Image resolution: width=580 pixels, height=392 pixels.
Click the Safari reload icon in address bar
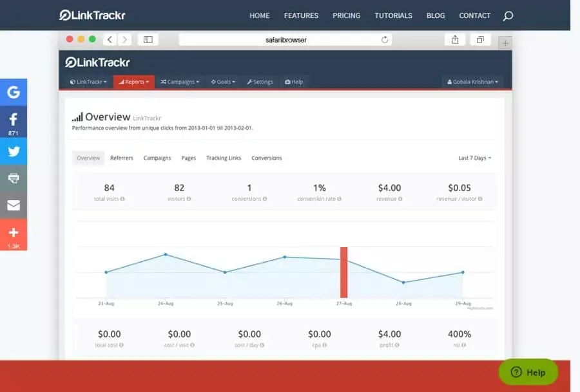coord(385,39)
